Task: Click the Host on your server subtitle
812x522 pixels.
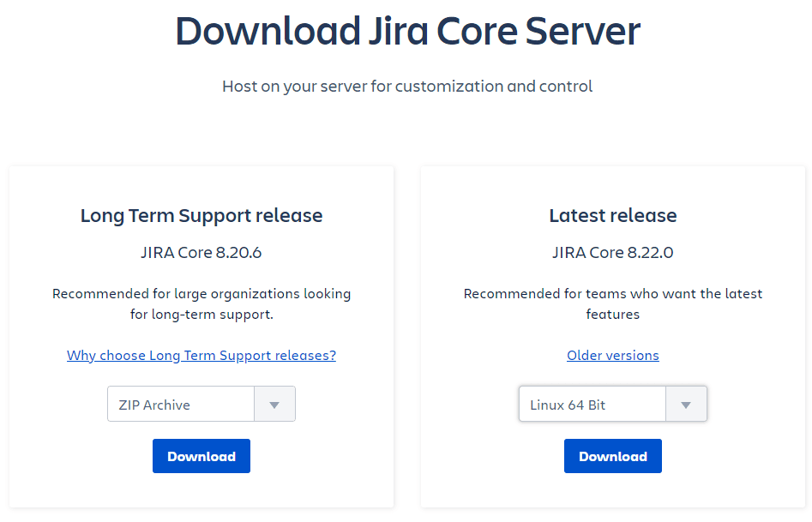Action: click(x=407, y=87)
